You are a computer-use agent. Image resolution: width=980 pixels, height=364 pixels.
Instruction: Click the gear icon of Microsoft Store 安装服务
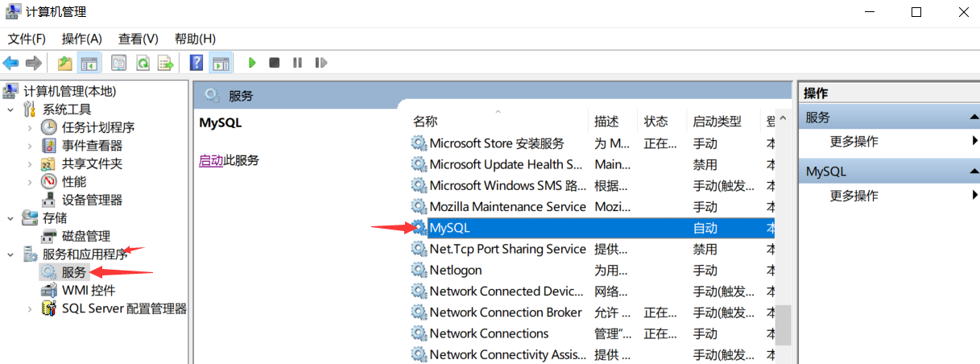click(x=419, y=143)
